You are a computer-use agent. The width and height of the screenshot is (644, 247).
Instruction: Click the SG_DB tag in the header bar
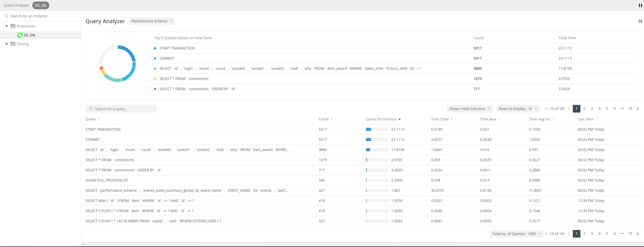[x=41, y=5]
